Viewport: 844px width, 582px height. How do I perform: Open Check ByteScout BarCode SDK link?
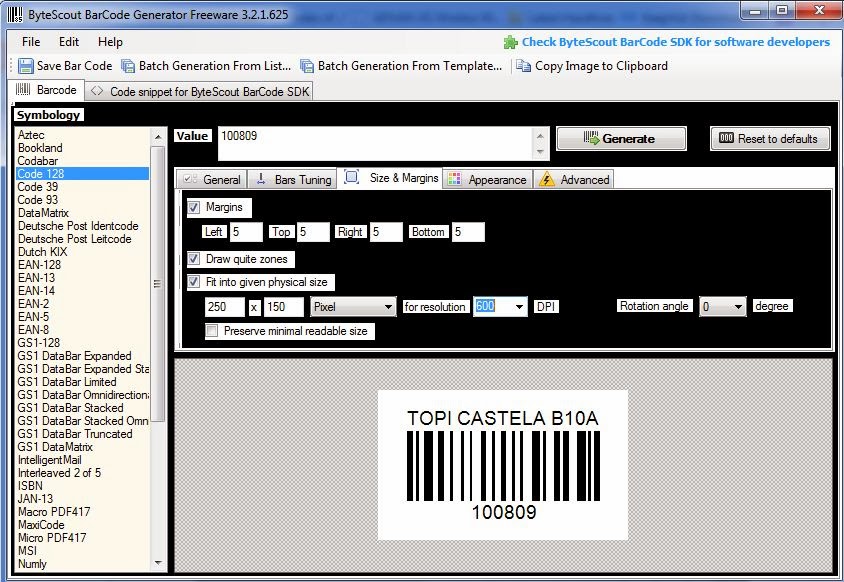pyautogui.click(x=676, y=42)
